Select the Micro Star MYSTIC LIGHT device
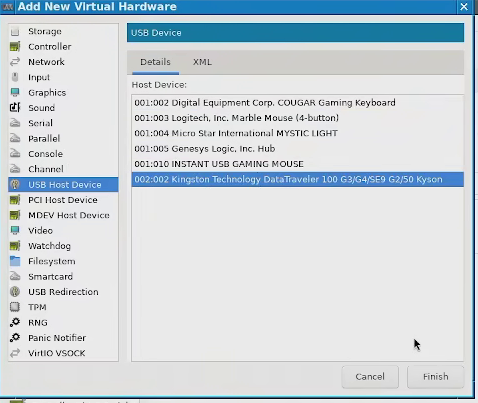Screen dimensions: 478x403 pyautogui.click(x=297, y=133)
